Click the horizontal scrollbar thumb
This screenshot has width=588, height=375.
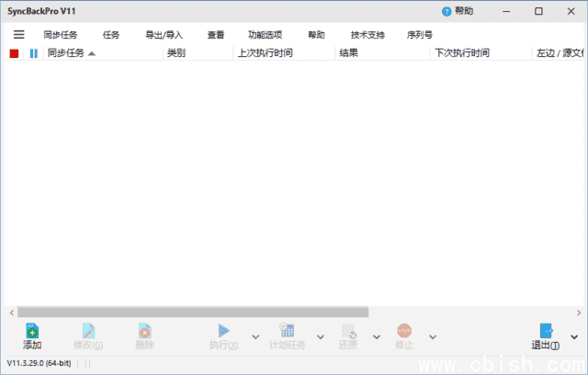click(193, 312)
